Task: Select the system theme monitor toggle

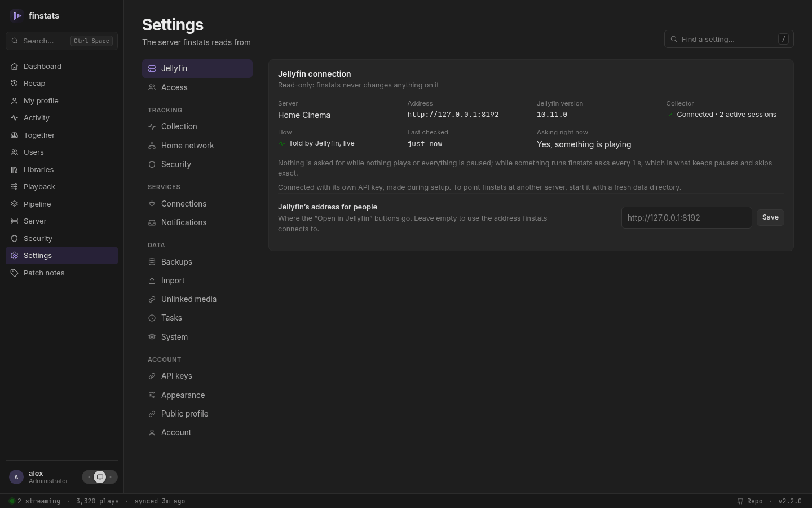Action: 100,477
